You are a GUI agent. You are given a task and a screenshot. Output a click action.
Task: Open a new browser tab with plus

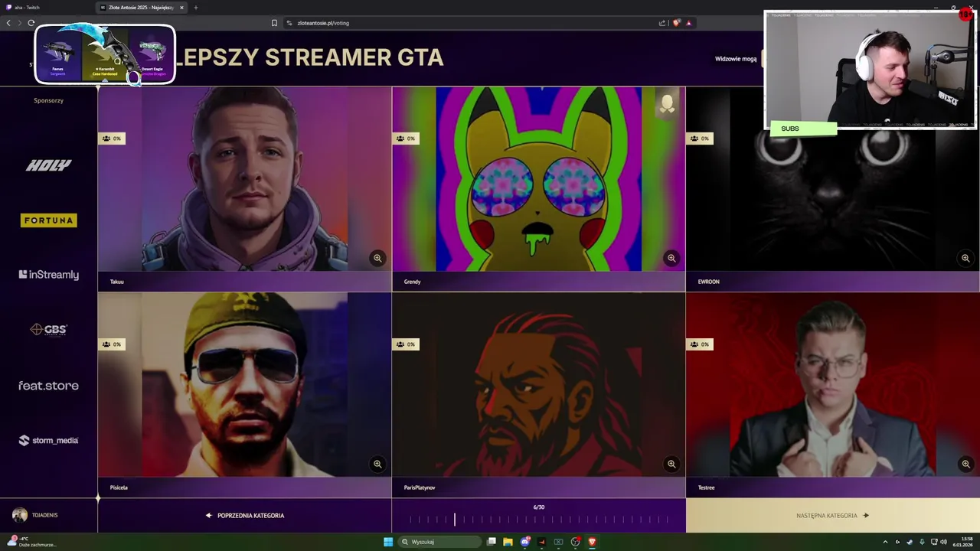click(x=195, y=8)
